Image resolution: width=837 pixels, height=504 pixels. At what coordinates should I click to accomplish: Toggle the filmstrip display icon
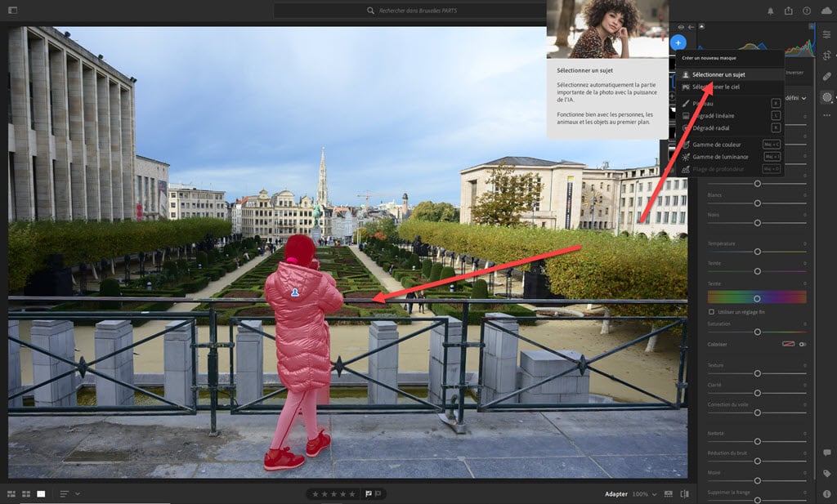[x=668, y=494]
